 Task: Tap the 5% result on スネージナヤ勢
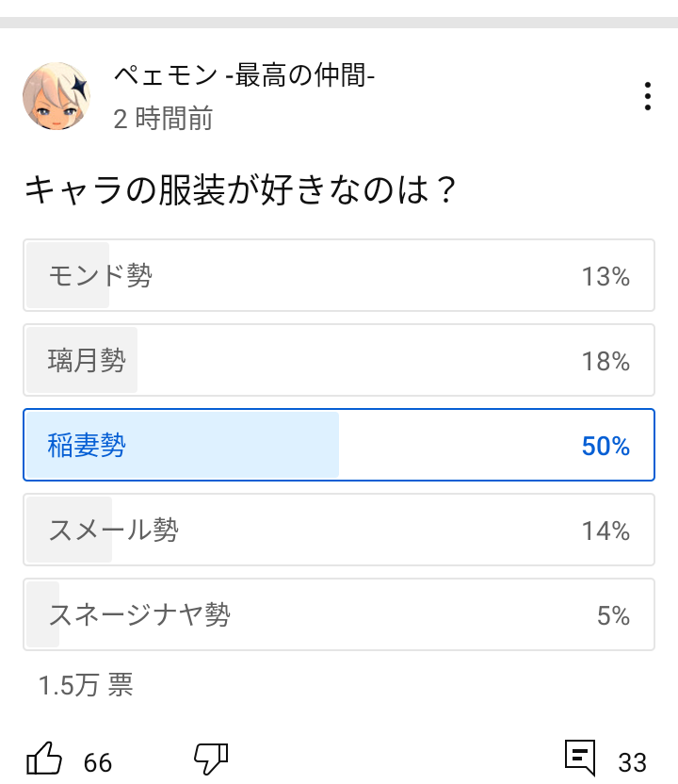613,615
